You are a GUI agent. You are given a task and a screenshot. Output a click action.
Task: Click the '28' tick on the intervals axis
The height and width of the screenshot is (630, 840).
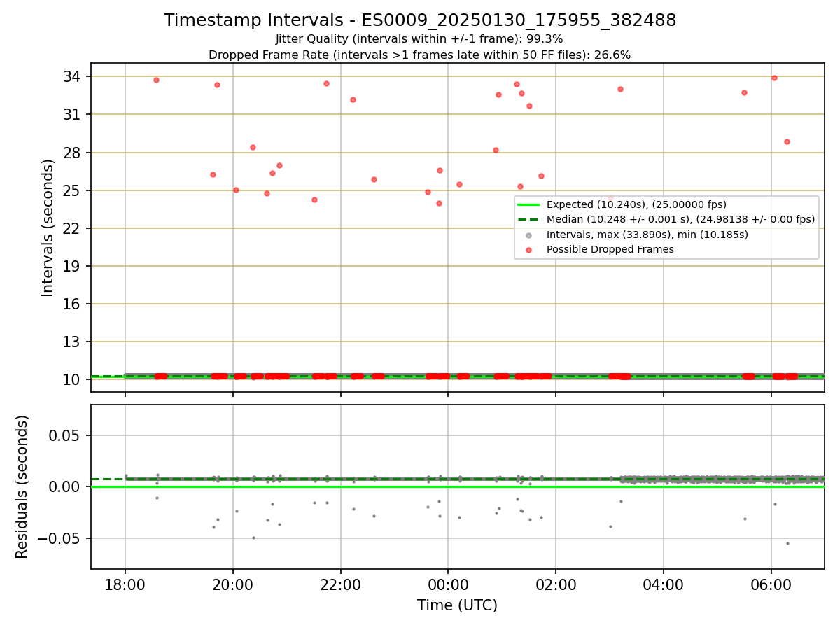(x=71, y=153)
